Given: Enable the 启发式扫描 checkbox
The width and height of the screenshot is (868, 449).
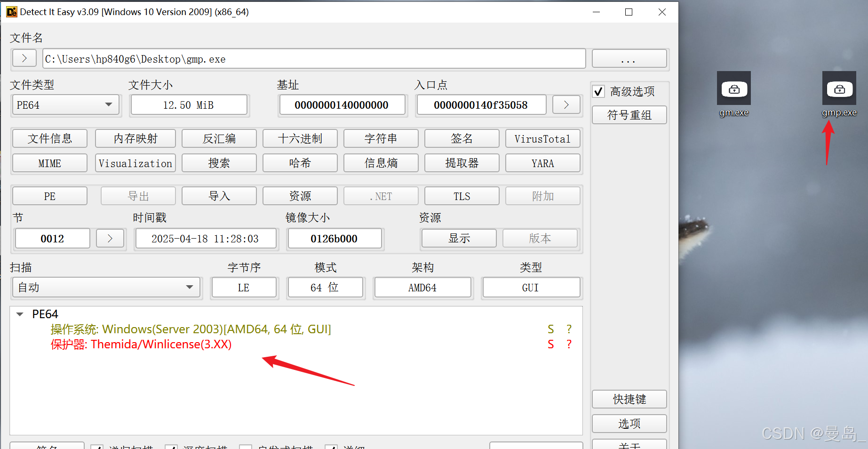Looking at the screenshot, I should [245, 447].
